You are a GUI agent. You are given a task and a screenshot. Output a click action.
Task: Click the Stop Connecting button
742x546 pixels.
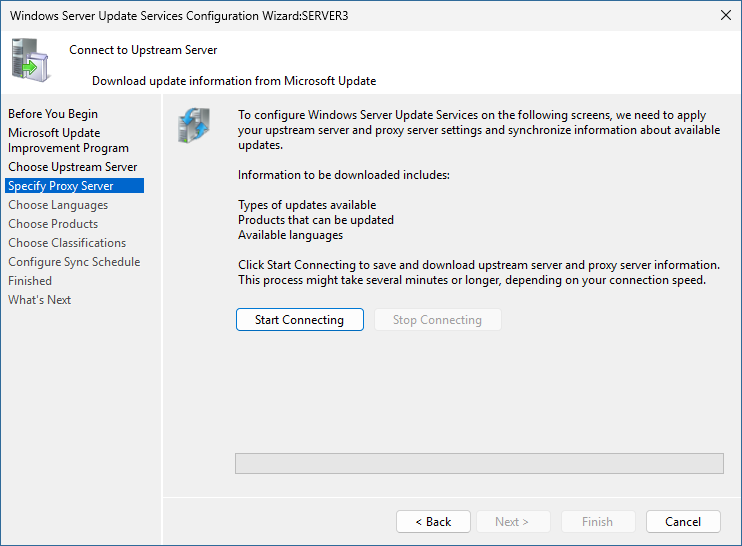pyautogui.click(x=437, y=320)
